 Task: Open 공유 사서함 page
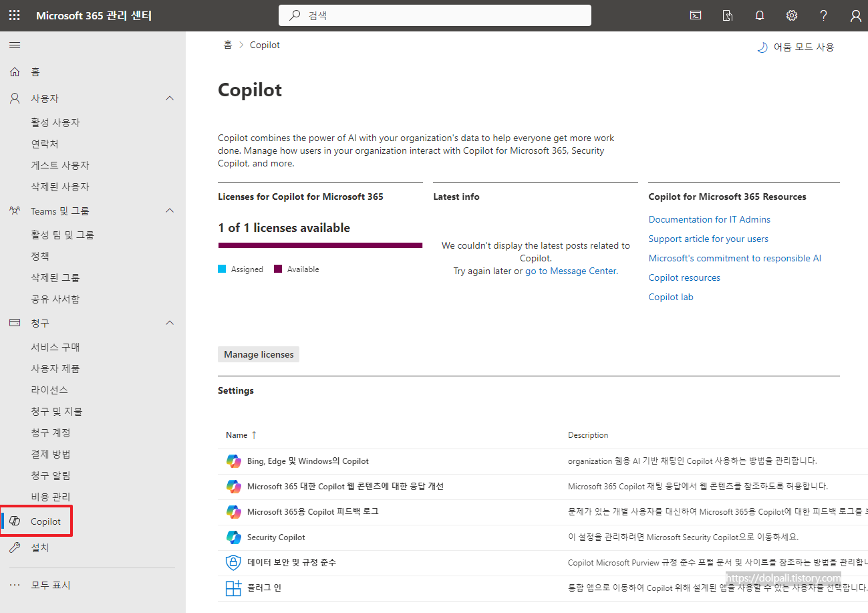click(x=55, y=299)
